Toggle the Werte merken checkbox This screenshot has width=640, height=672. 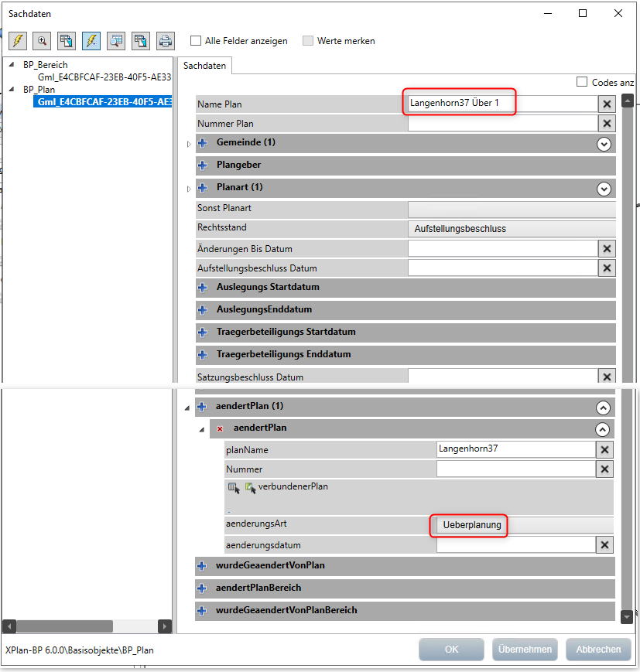coord(308,41)
